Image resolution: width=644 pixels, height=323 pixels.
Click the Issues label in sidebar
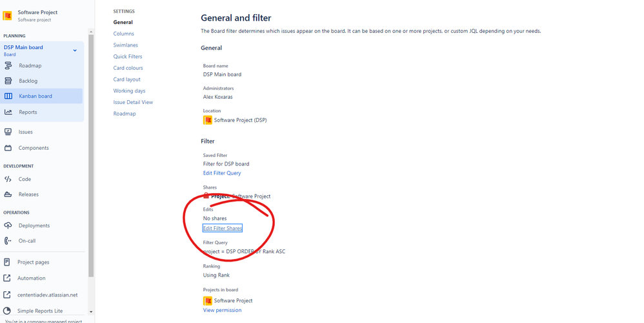point(25,132)
